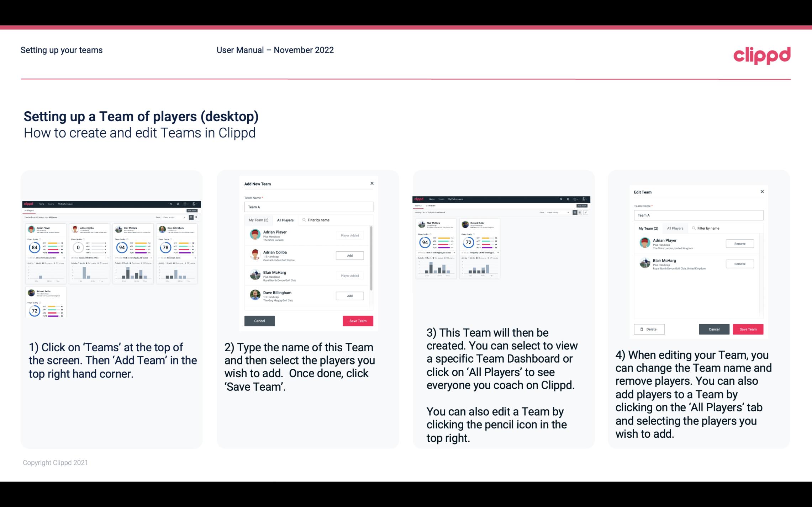Click Save Team button in Add New Team
Screen dimensions: 812x507
point(357,320)
